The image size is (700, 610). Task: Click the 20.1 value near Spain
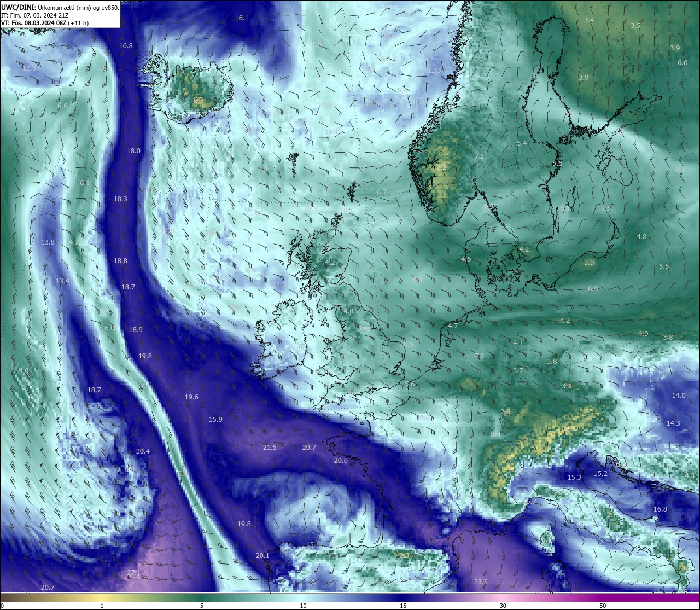262,556
